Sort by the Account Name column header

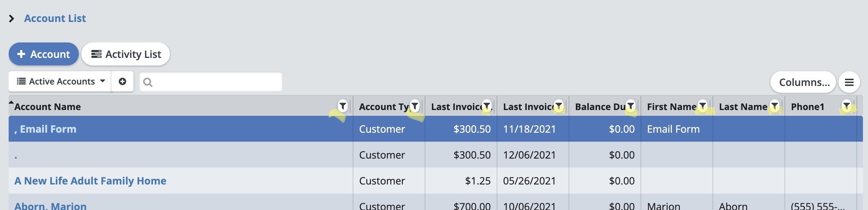click(48, 107)
